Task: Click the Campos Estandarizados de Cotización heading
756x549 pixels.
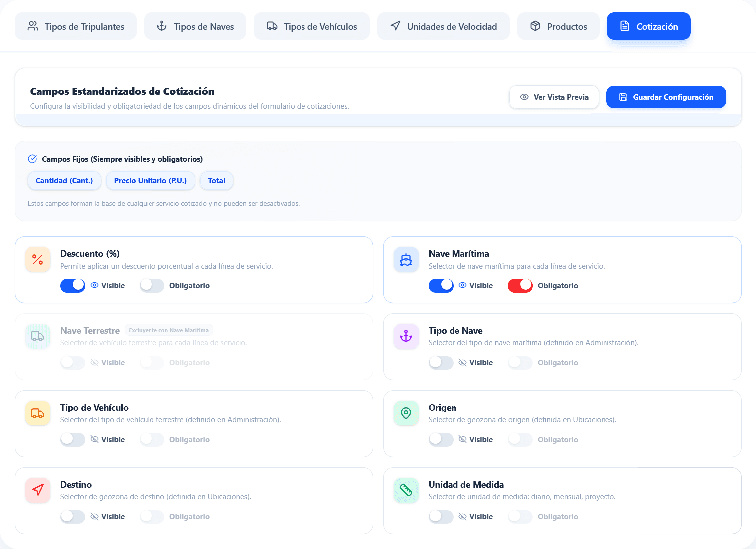Action: tap(122, 91)
